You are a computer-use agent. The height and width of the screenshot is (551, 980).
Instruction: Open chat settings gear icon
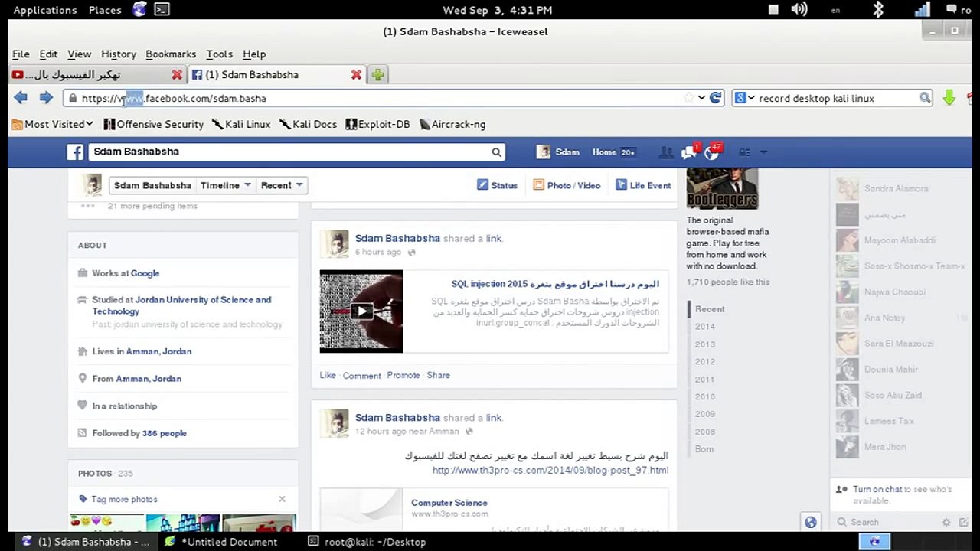(946, 522)
